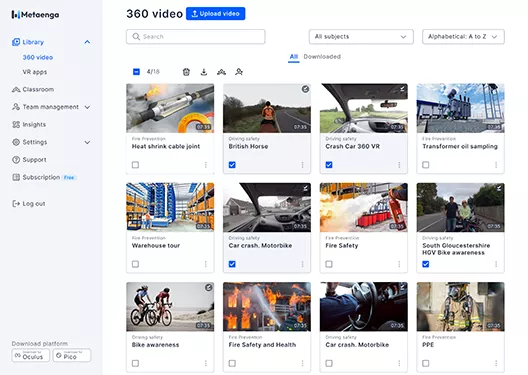Check the Bike awareness checkbox

pyautogui.click(x=135, y=363)
